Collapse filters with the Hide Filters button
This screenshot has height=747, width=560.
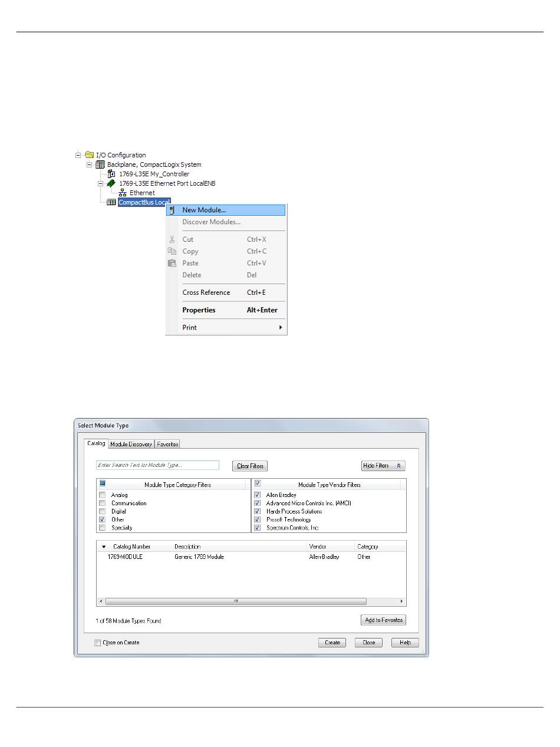(383, 466)
